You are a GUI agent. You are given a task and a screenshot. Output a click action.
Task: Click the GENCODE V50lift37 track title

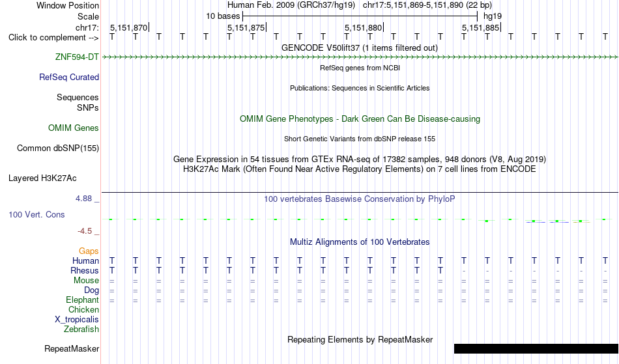pos(360,48)
